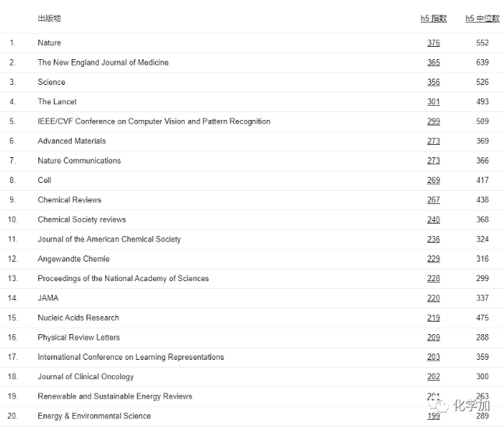
Task: Click Science's h5-index value 356
Action: click(433, 82)
